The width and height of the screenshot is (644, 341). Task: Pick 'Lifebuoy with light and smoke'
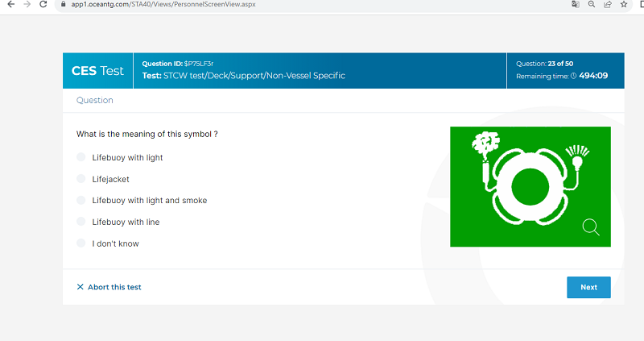point(81,200)
